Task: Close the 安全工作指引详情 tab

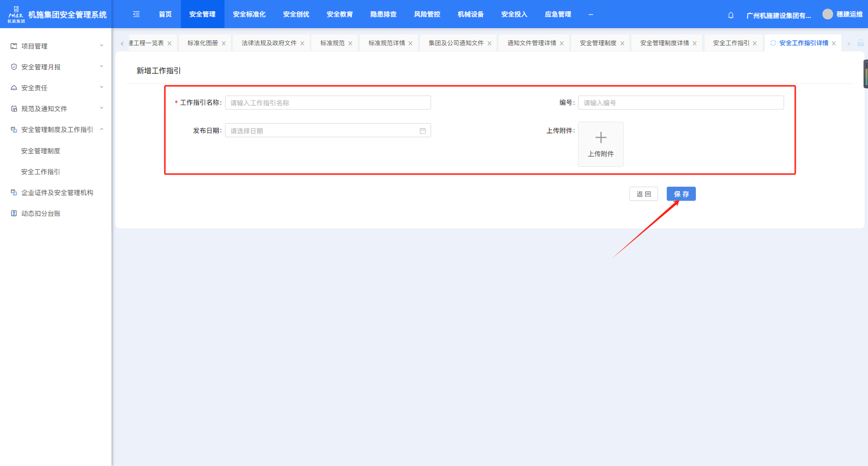Action: 834,44
